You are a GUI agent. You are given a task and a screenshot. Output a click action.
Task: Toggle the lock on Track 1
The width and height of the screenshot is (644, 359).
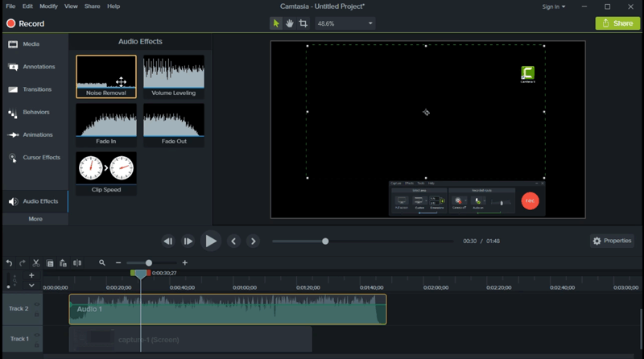[x=37, y=344]
